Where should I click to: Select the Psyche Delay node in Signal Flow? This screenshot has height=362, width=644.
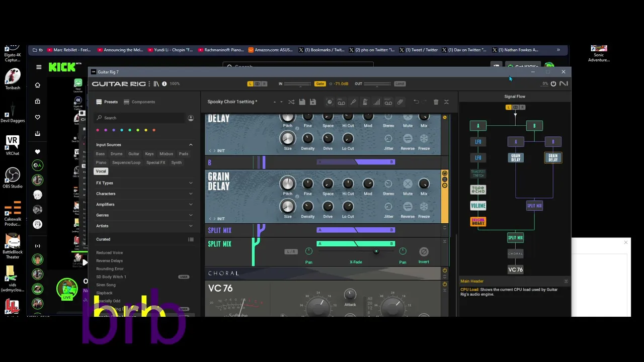(x=478, y=221)
